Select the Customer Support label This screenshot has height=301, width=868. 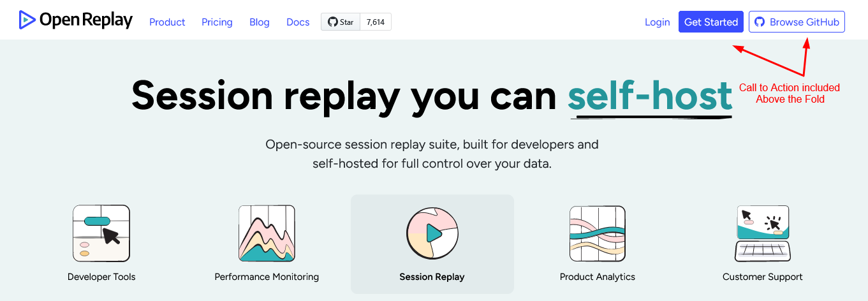pyautogui.click(x=763, y=277)
